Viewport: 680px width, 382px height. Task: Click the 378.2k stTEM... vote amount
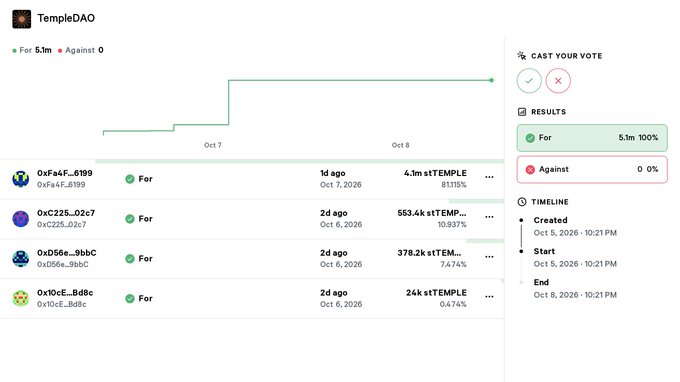pos(429,253)
